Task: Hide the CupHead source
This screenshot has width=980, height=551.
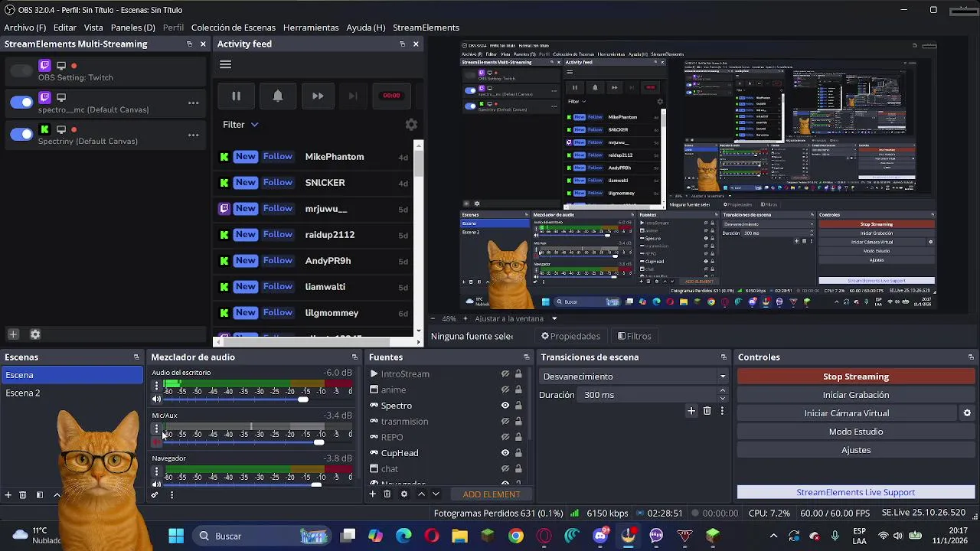Action: pos(505,453)
